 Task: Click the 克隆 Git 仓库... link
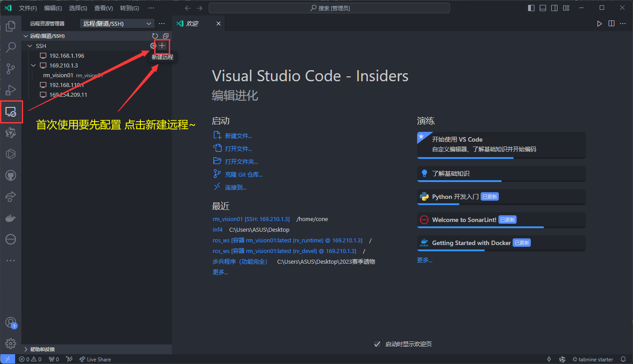pyautogui.click(x=244, y=174)
